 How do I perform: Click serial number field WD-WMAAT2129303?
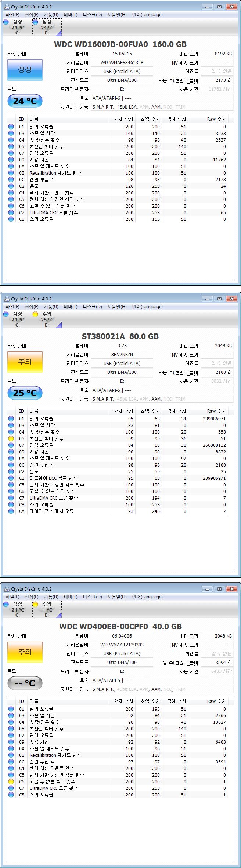coord(122,645)
